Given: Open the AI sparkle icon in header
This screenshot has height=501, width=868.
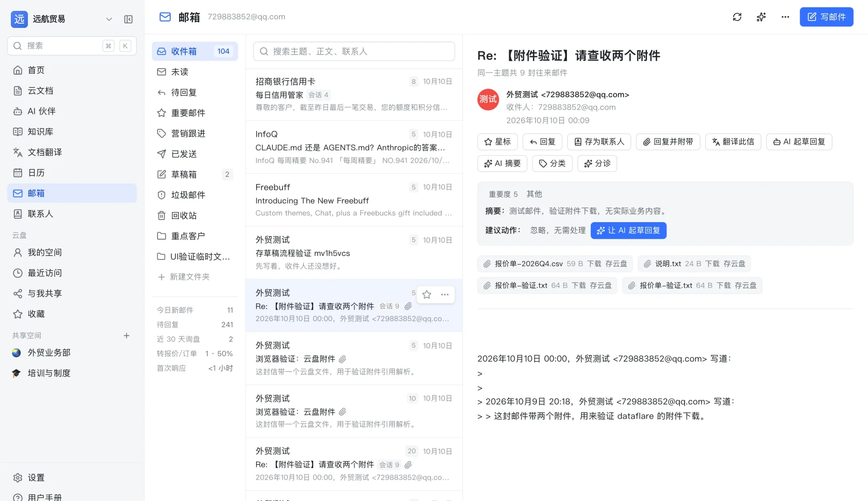Looking at the screenshot, I should click(x=761, y=17).
